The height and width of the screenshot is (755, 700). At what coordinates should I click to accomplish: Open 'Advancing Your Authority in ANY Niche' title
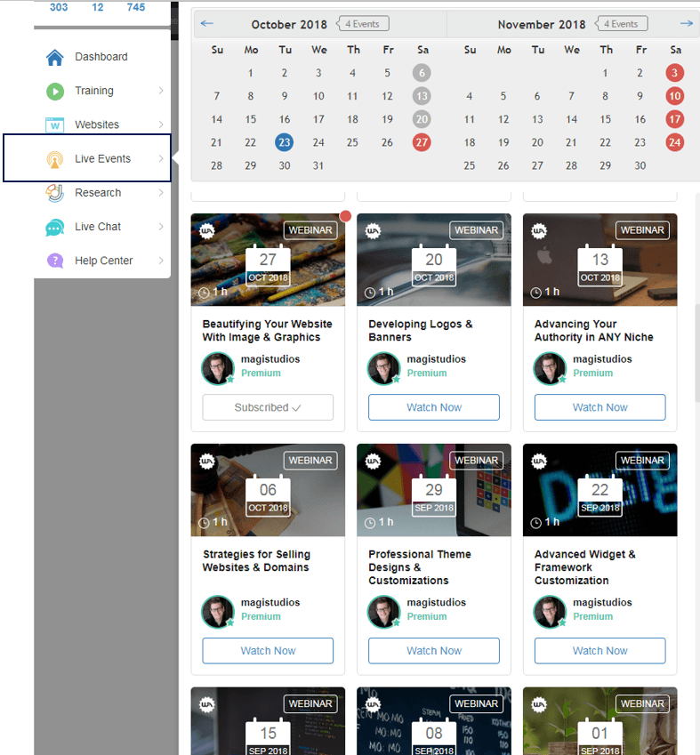pos(593,331)
